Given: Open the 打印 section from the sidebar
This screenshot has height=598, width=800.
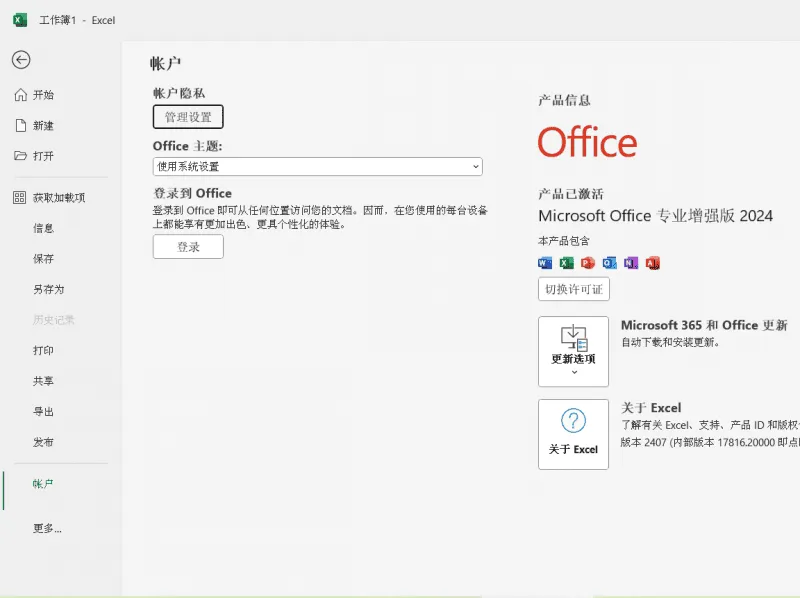Looking at the screenshot, I should pyautogui.click(x=41, y=350).
